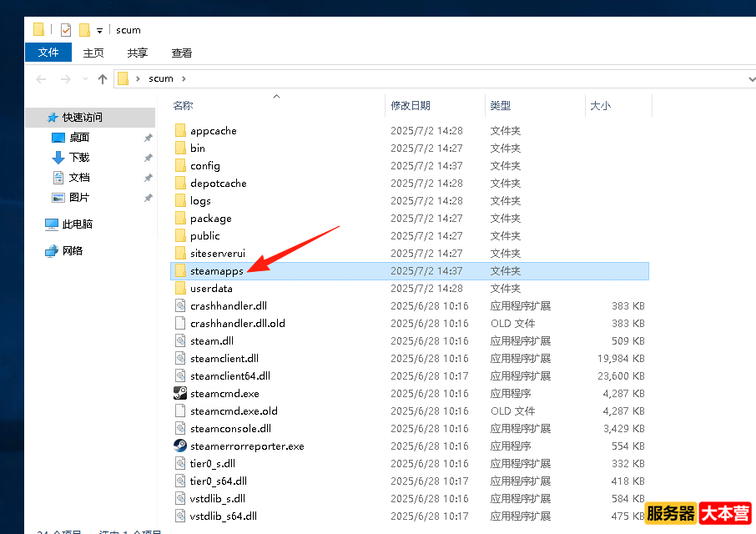Click the pin icon beside 图片
Viewport: 756px width, 534px height.
tap(148, 198)
